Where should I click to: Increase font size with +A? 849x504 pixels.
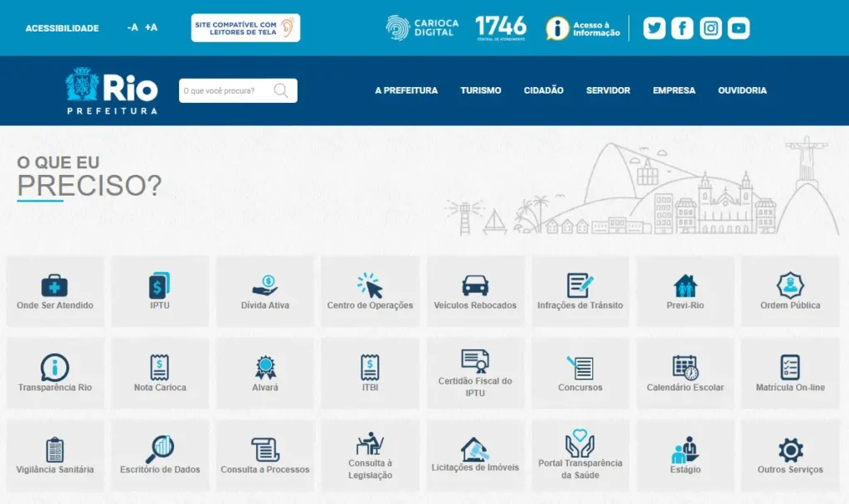151,27
